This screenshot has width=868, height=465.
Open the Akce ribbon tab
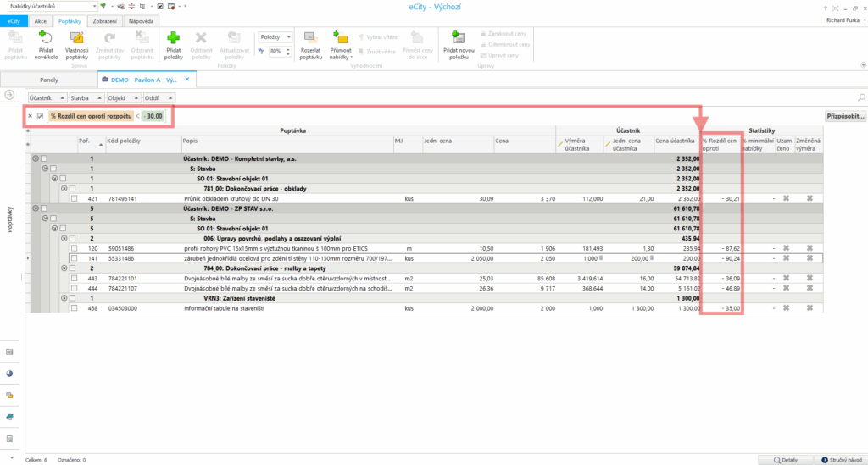pos(41,20)
